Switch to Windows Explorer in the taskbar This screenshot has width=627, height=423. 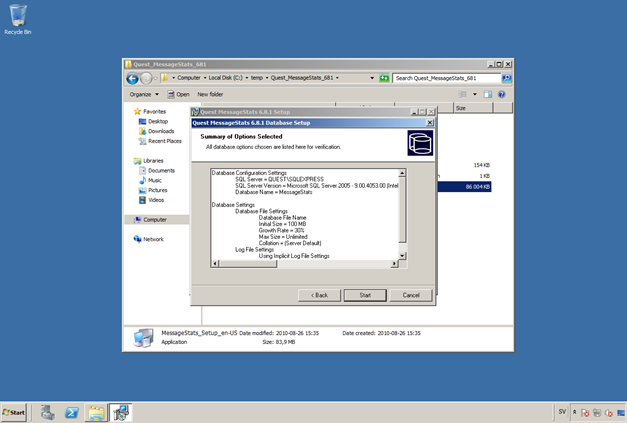tap(96, 413)
